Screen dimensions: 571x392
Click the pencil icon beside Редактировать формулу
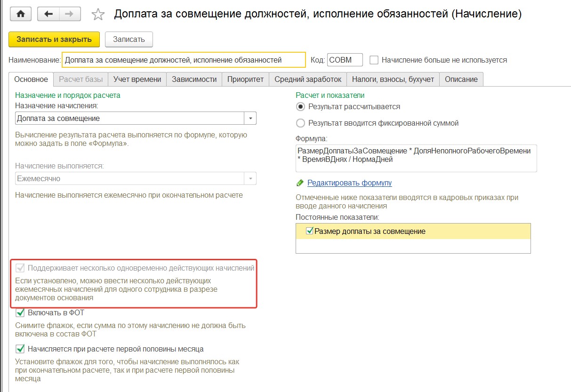pos(300,183)
